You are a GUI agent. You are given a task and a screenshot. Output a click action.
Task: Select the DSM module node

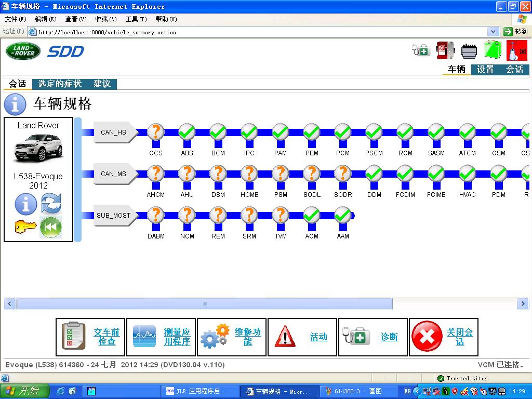coord(218,174)
